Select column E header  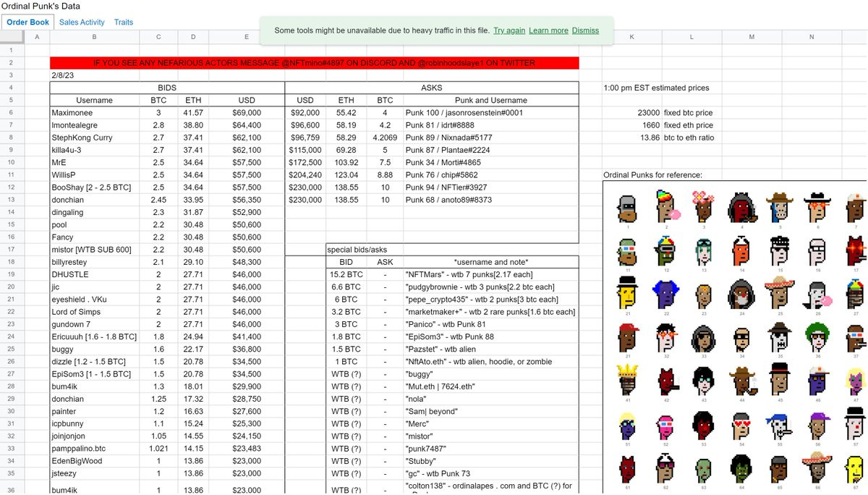pyautogui.click(x=247, y=37)
